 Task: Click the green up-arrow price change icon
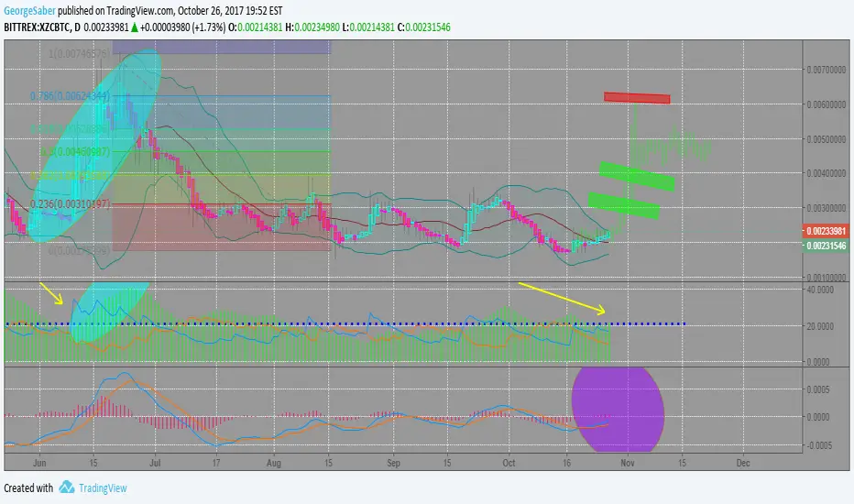pos(134,27)
